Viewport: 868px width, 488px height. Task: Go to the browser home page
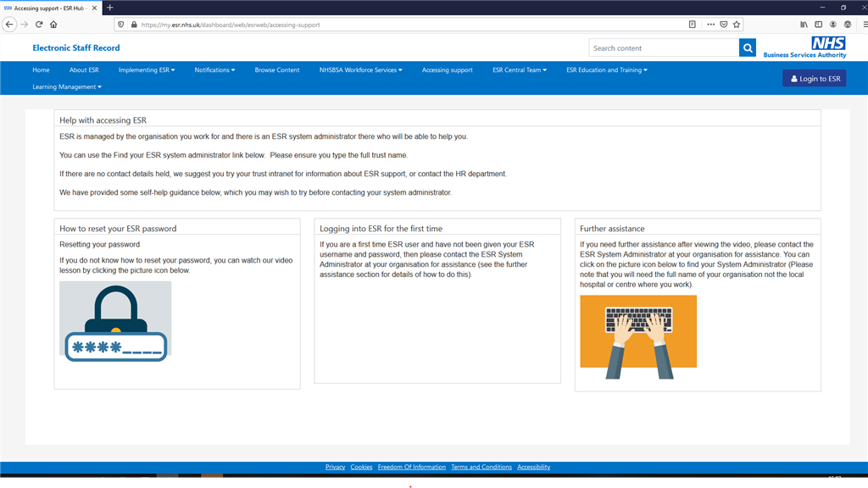pyautogui.click(x=53, y=25)
